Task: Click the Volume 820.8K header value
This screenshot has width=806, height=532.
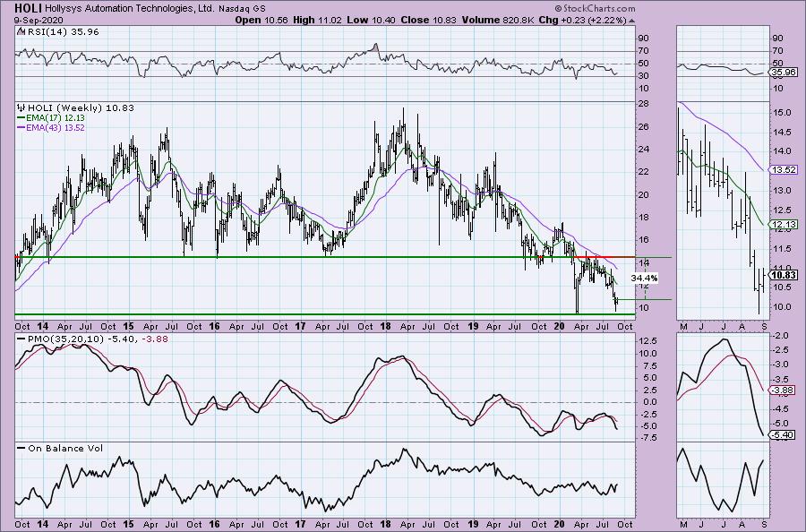Action: (x=499, y=20)
